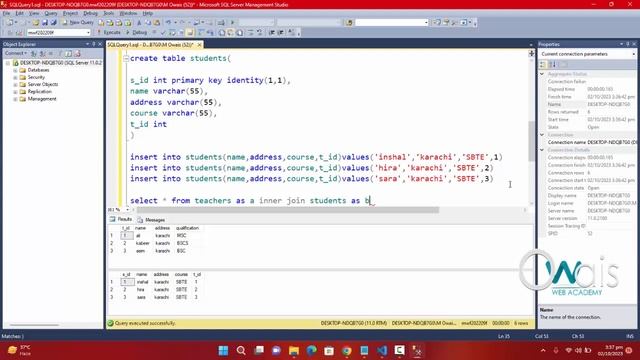The height and width of the screenshot is (360, 640).
Task: Show hidden system tray icons
Action: [x=543, y=351]
